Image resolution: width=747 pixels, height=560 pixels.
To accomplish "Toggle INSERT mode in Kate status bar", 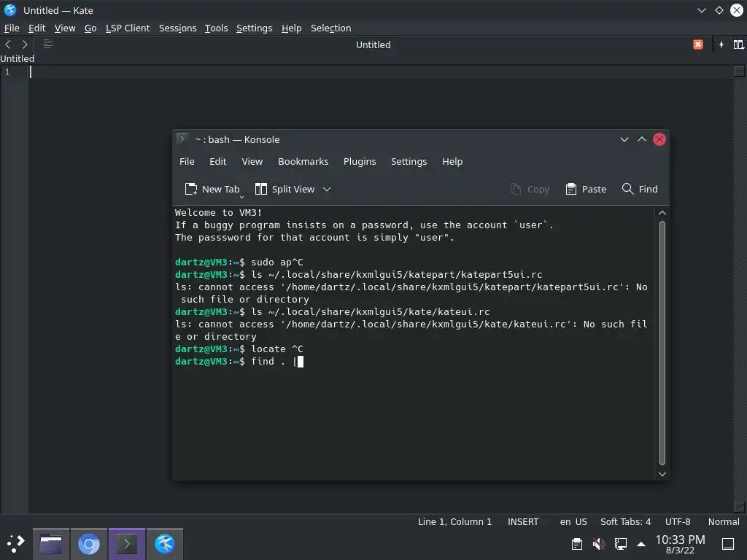I will tap(523, 521).
